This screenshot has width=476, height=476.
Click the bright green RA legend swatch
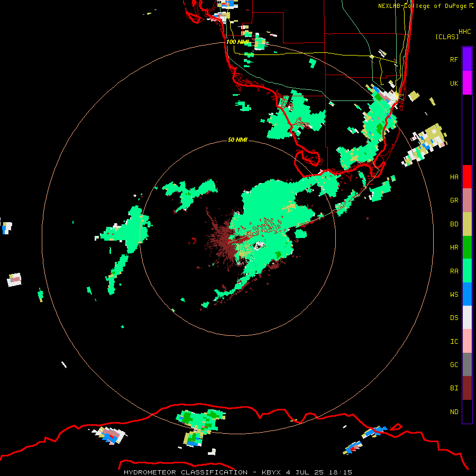tap(467, 271)
